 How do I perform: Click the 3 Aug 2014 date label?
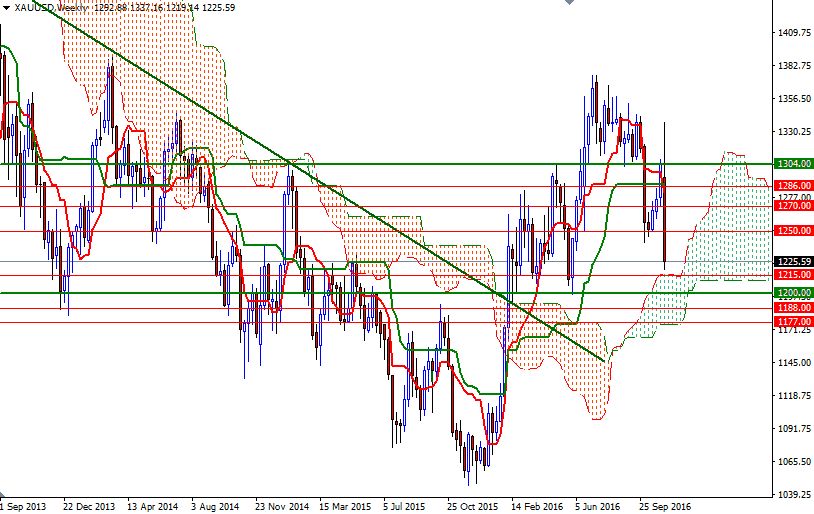[x=215, y=506]
